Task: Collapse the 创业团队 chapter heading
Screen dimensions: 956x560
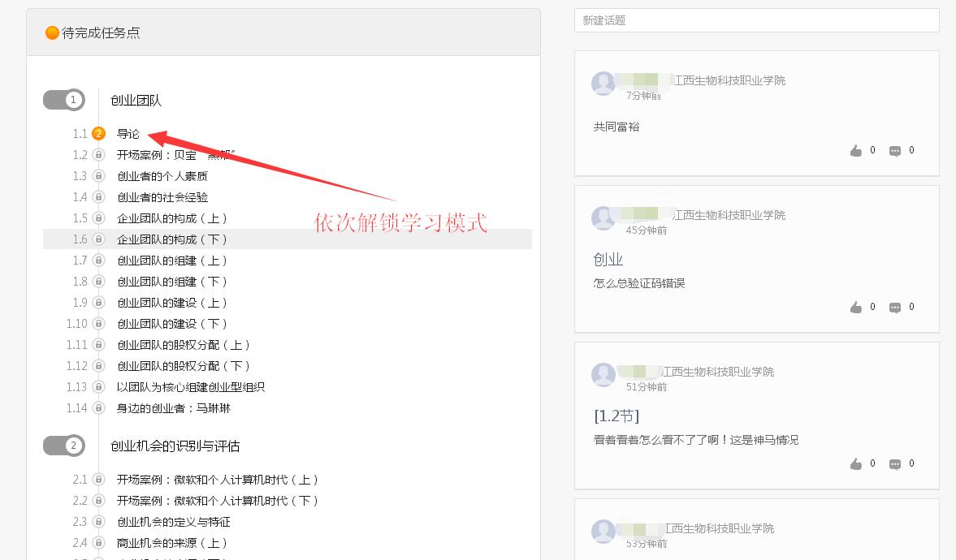Action: pos(136,101)
